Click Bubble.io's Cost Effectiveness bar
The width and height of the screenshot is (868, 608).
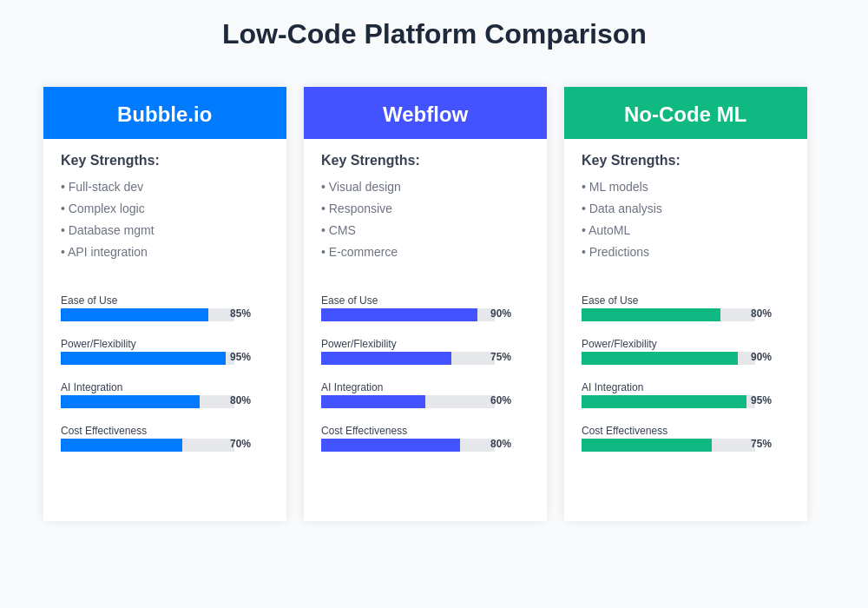point(148,445)
